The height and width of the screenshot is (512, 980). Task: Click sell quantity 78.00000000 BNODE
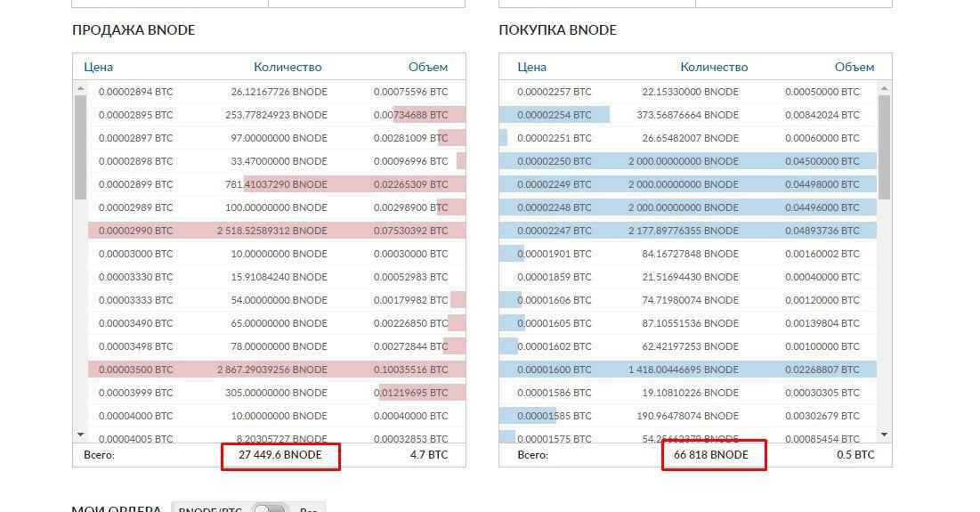(279, 346)
